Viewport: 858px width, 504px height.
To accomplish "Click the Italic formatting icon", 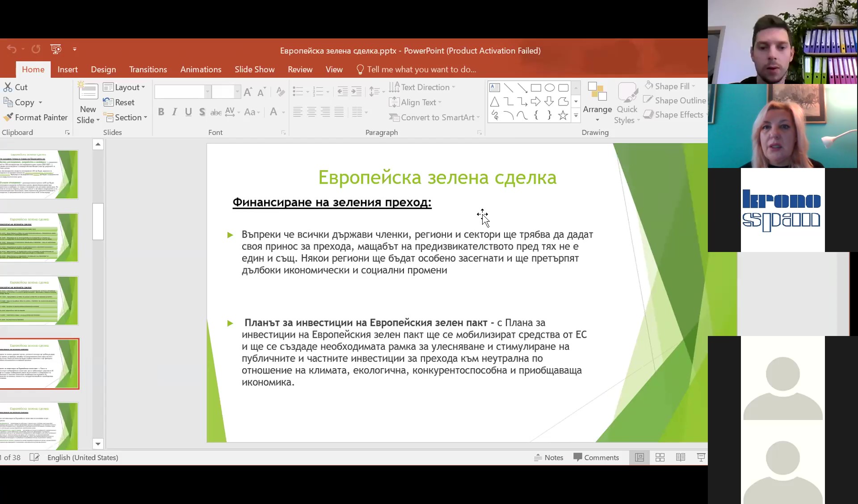I will (x=175, y=112).
